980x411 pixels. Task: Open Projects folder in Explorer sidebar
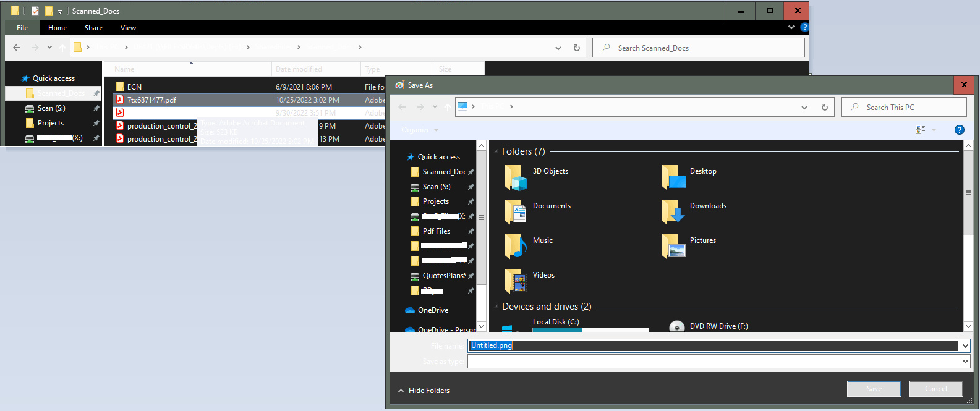(x=50, y=123)
